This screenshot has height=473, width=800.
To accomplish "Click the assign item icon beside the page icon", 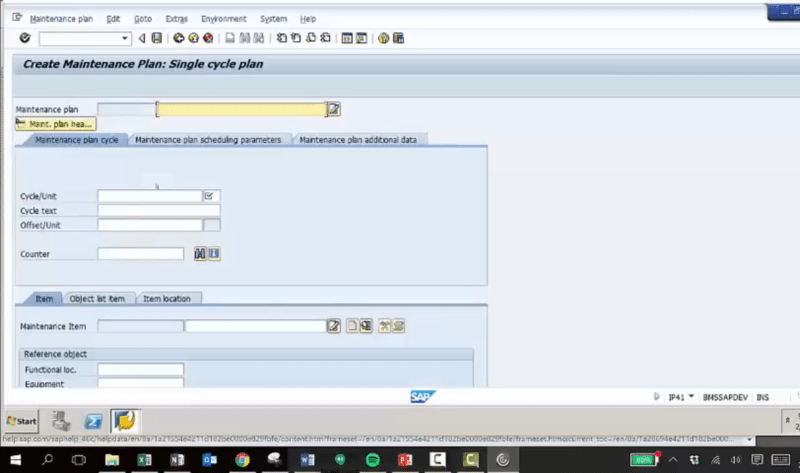I will (366, 326).
